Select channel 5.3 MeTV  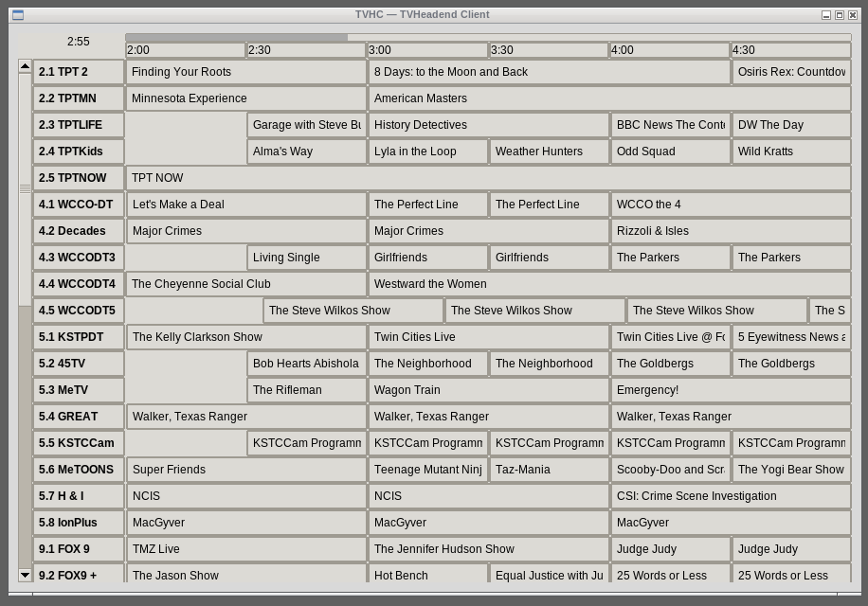pos(79,390)
